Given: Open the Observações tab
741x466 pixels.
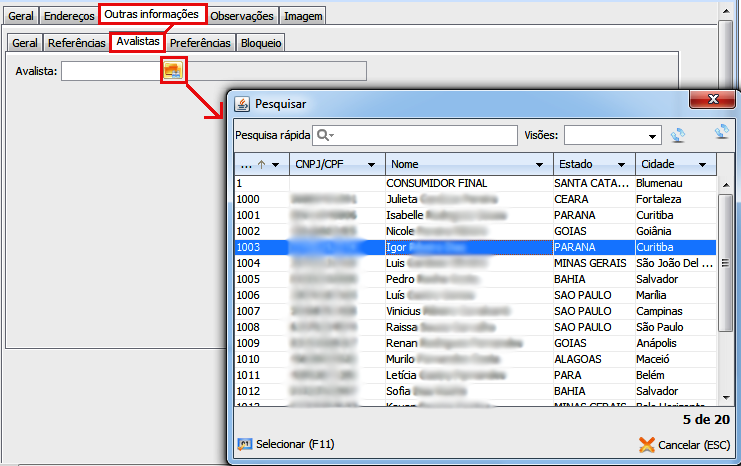Looking at the screenshot, I should click(242, 16).
